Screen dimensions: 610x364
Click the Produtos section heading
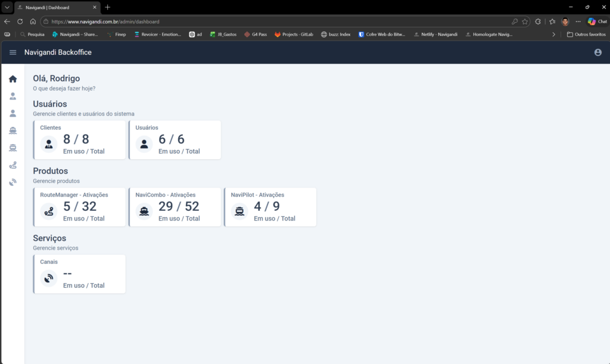click(51, 171)
